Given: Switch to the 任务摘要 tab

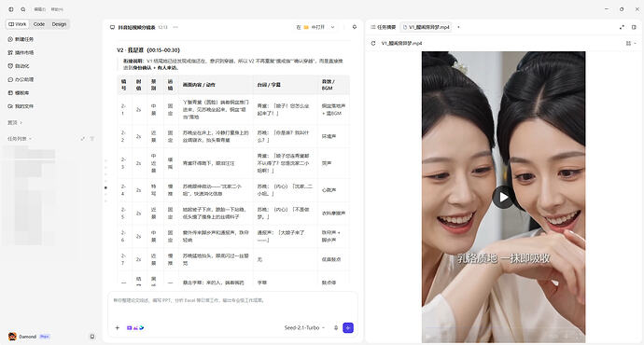Looking at the screenshot, I should point(384,27).
